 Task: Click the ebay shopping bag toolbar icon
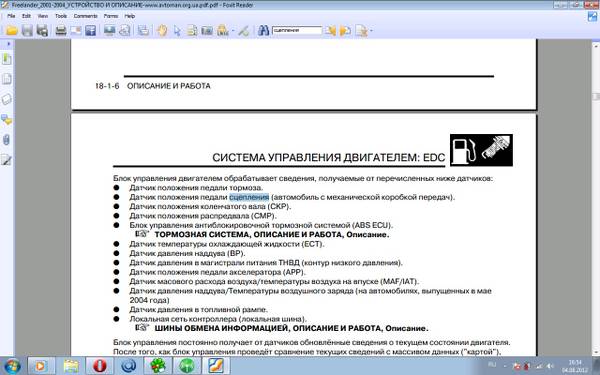[125, 31]
